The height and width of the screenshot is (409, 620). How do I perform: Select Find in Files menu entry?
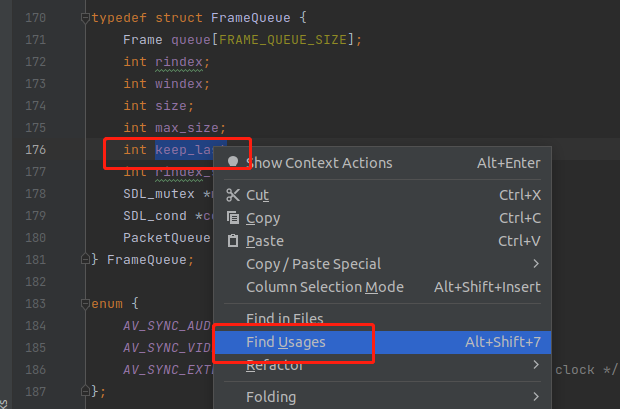(x=285, y=318)
